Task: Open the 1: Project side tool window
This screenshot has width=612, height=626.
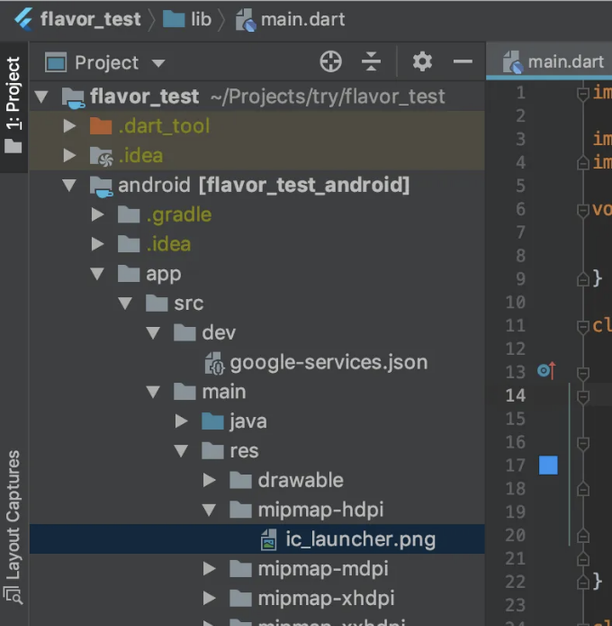Action: pos(13,106)
